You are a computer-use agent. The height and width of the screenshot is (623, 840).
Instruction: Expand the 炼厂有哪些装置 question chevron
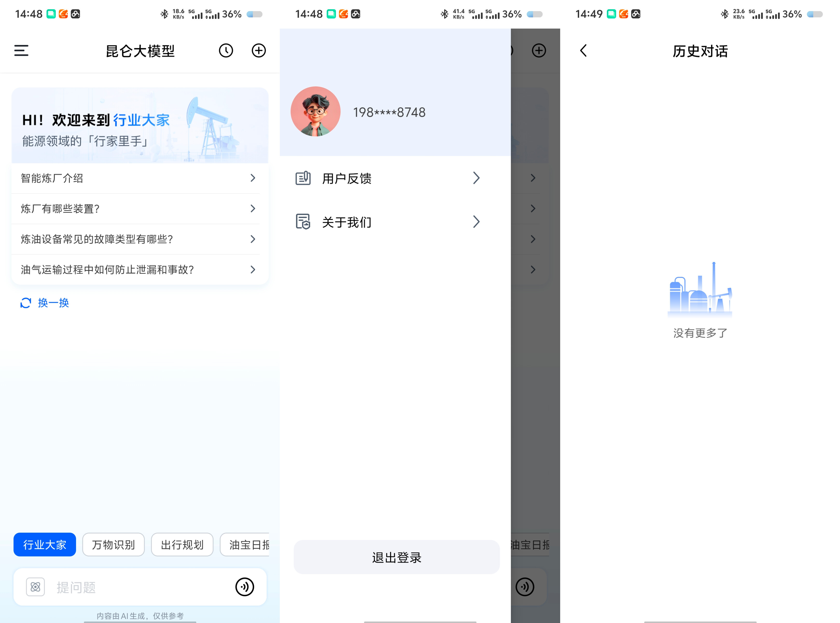[x=253, y=209]
